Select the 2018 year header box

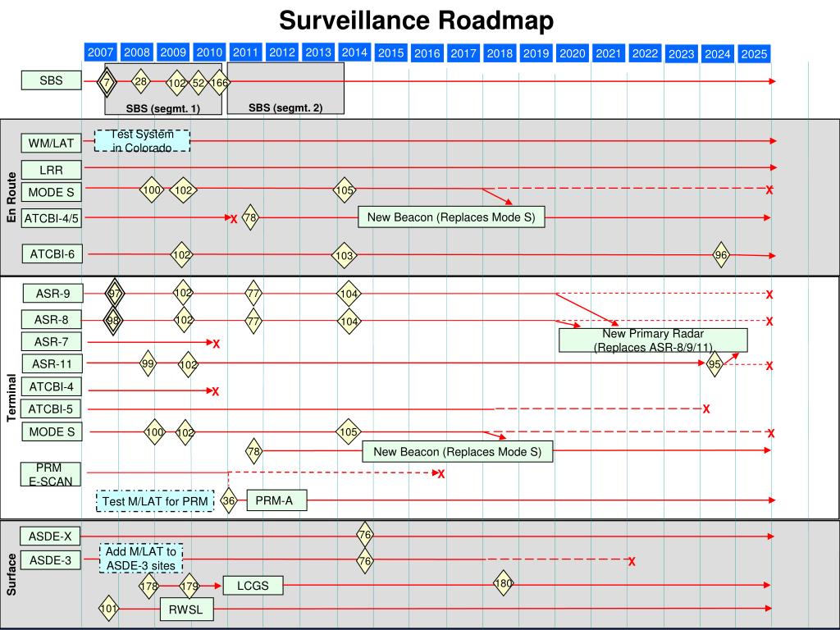[500, 53]
